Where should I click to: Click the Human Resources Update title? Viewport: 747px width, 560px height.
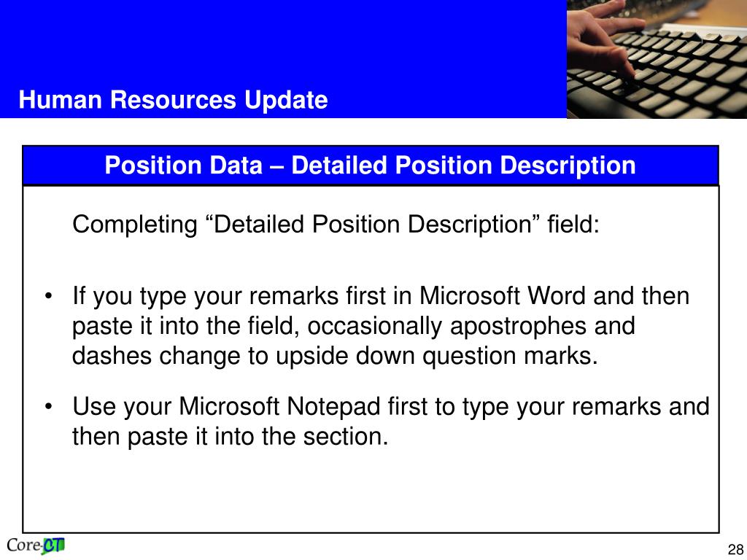(173, 100)
